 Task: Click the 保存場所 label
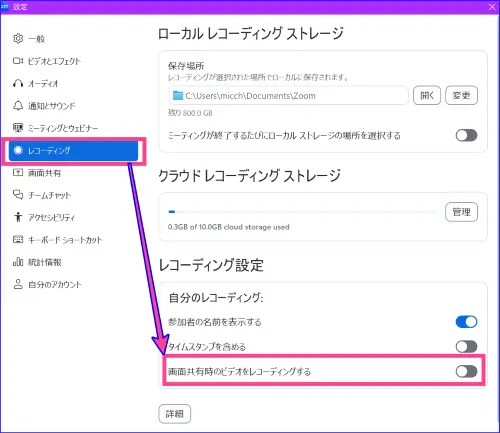[x=186, y=66]
